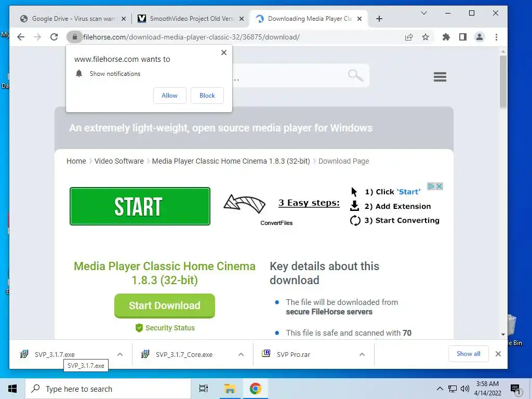Click the Start Download button
532x399 pixels.
click(165, 305)
